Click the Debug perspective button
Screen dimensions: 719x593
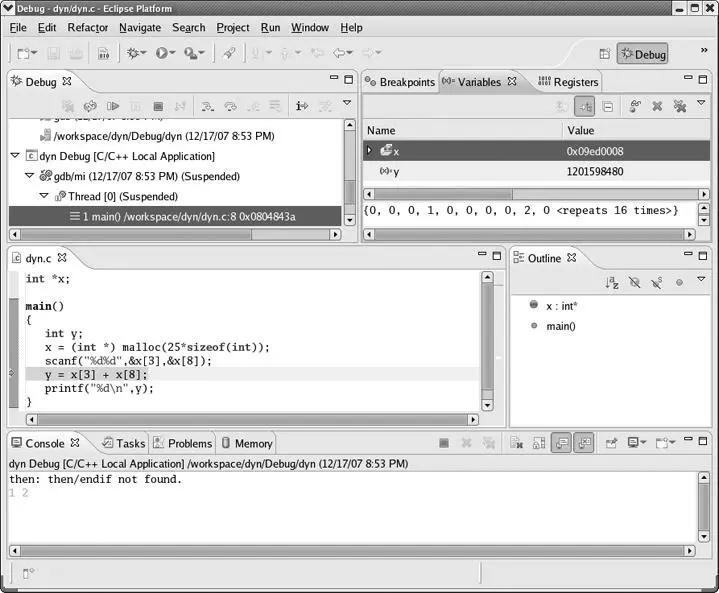(x=642, y=54)
